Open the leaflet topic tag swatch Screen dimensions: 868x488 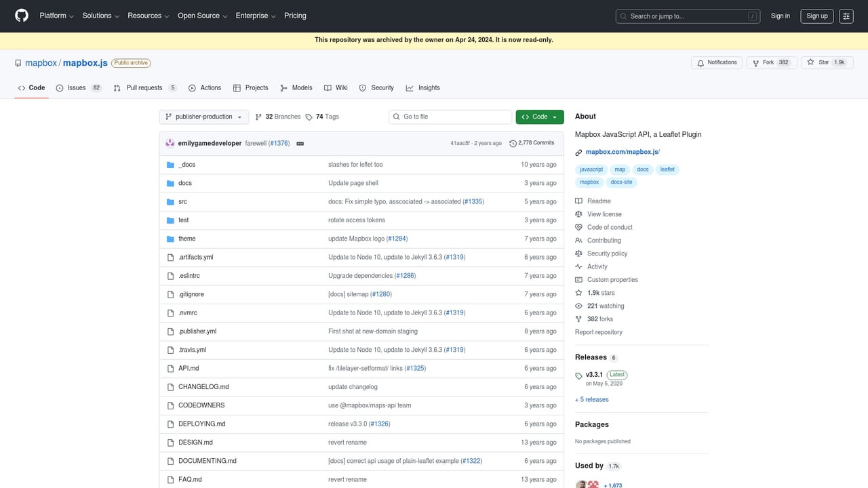(667, 169)
